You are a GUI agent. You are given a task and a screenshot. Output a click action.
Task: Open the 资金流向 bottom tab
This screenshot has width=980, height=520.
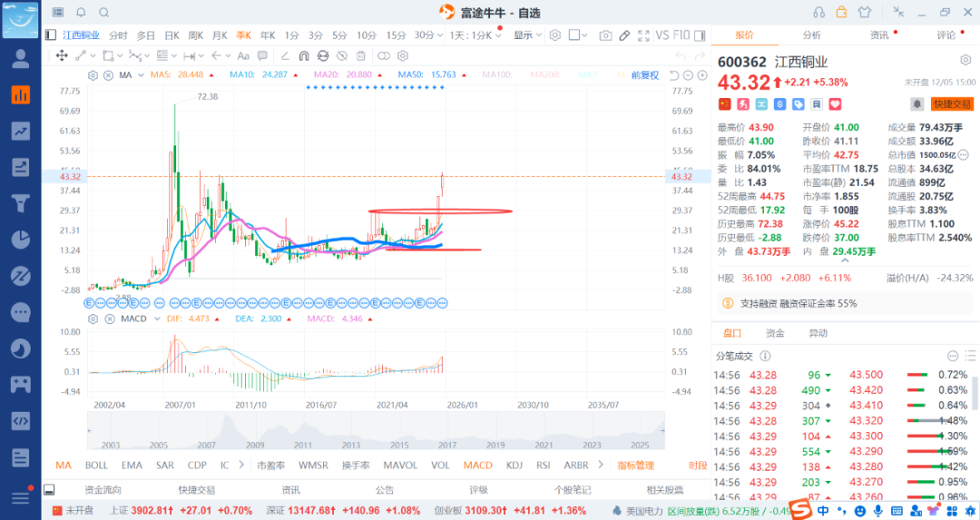coord(103,490)
